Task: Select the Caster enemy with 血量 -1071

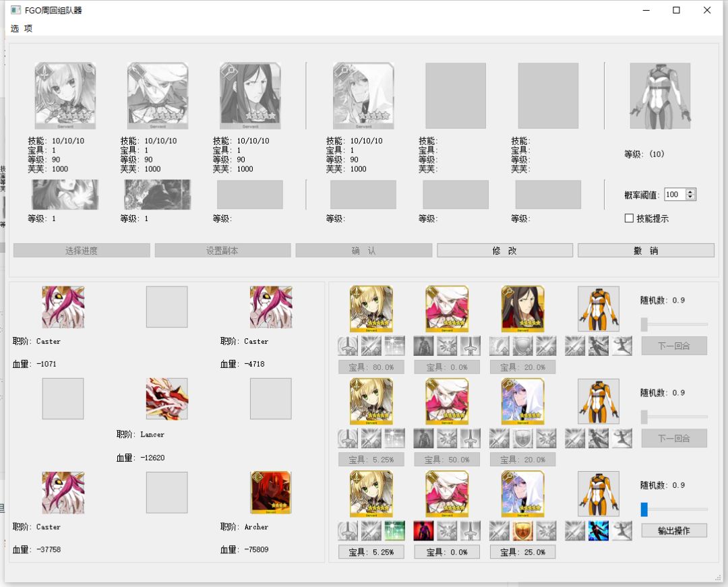Action: coord(63,307)
